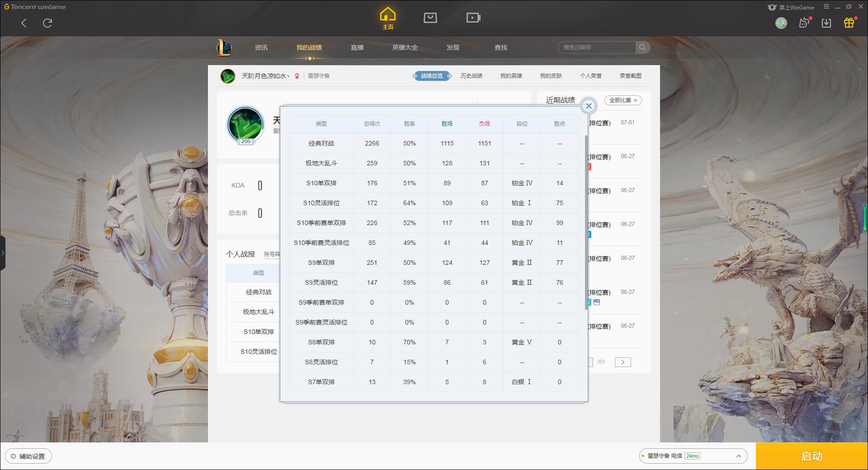
Task: Close the stats popup table
Action: pos(589,106)
